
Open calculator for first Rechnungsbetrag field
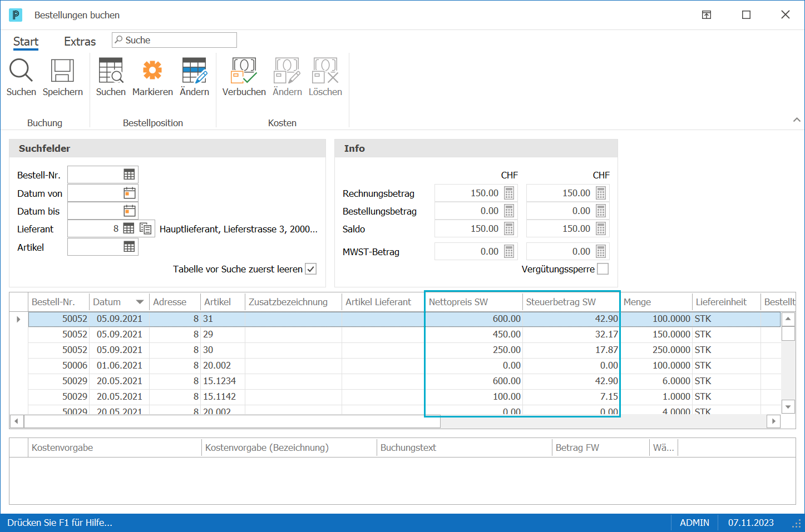tap(509, 193)
